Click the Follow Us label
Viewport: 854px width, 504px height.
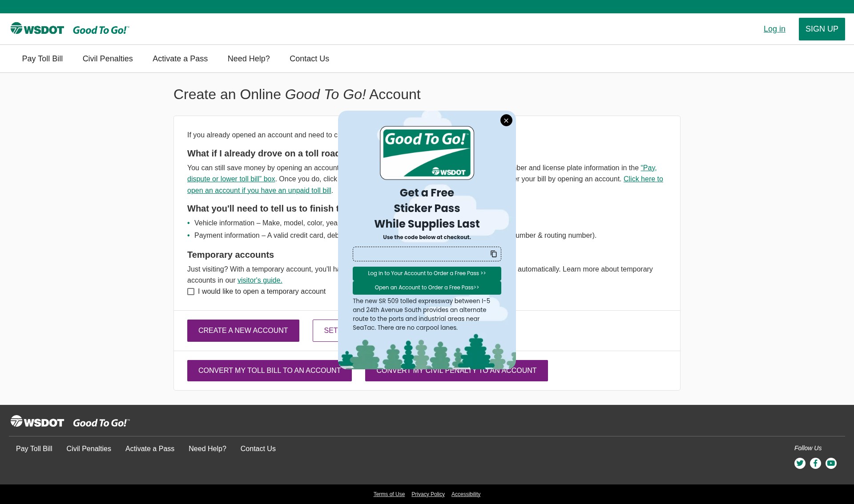point(808,448)
